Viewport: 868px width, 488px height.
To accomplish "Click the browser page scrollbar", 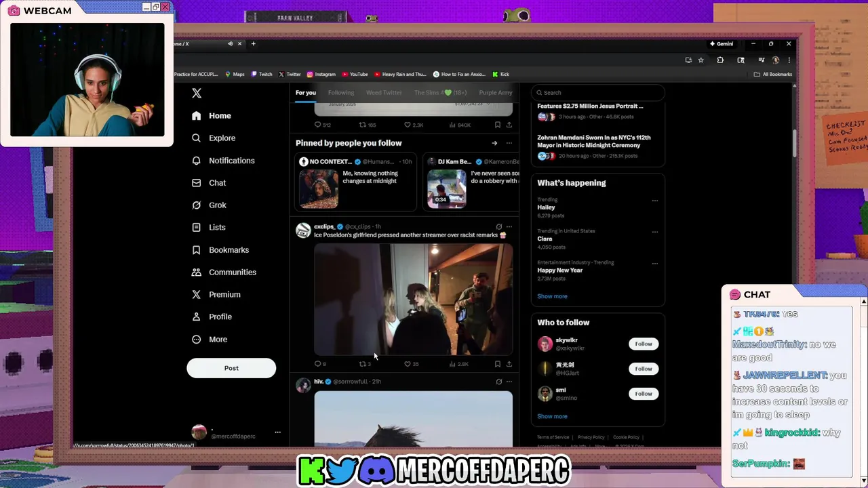I will (794, 143).
